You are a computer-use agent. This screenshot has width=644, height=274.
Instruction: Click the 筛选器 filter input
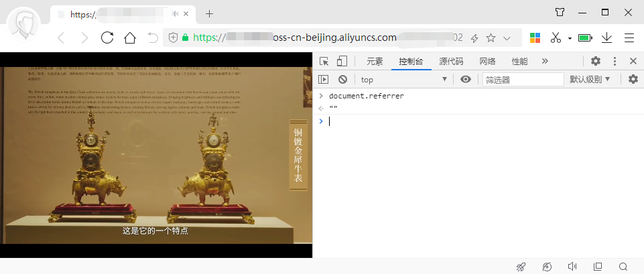[523, 79]
